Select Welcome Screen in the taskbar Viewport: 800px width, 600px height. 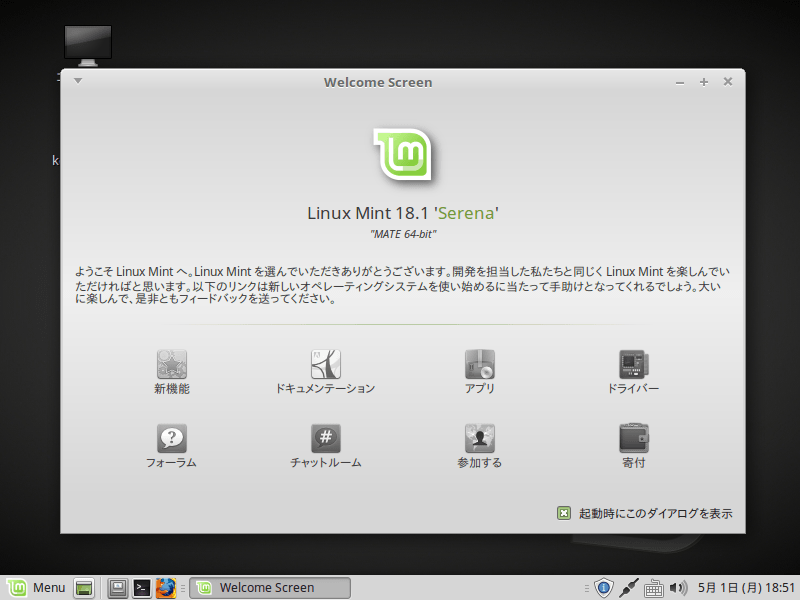[x=270, y=588]
